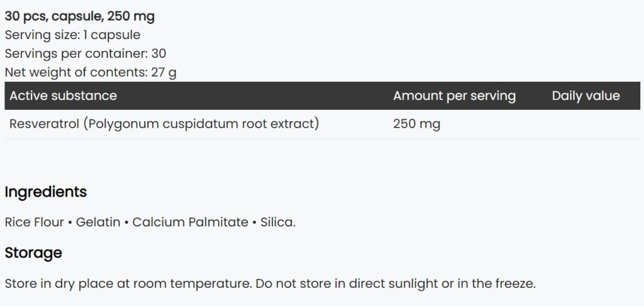This screenshot has height=306, width=644.
Task: Click 'Servings per container: 30' text
Action: click(86, 54)
